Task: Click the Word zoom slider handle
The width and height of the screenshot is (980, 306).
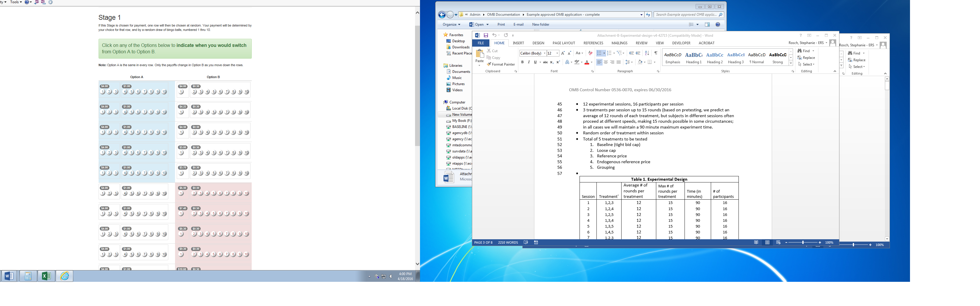Action: [x=803, y=242]
